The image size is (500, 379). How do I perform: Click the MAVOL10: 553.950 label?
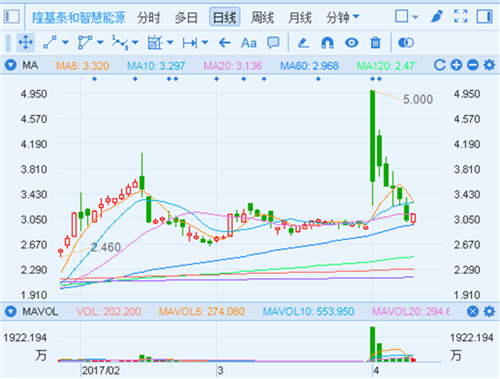[x=308, y=312]
